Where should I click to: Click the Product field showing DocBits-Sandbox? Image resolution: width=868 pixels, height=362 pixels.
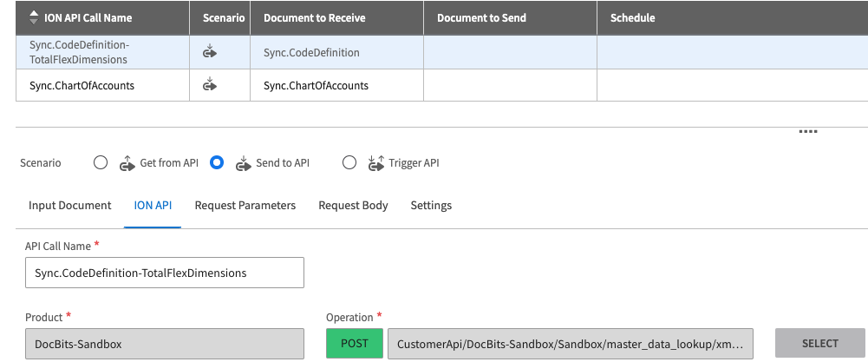[x=165, y=344]
